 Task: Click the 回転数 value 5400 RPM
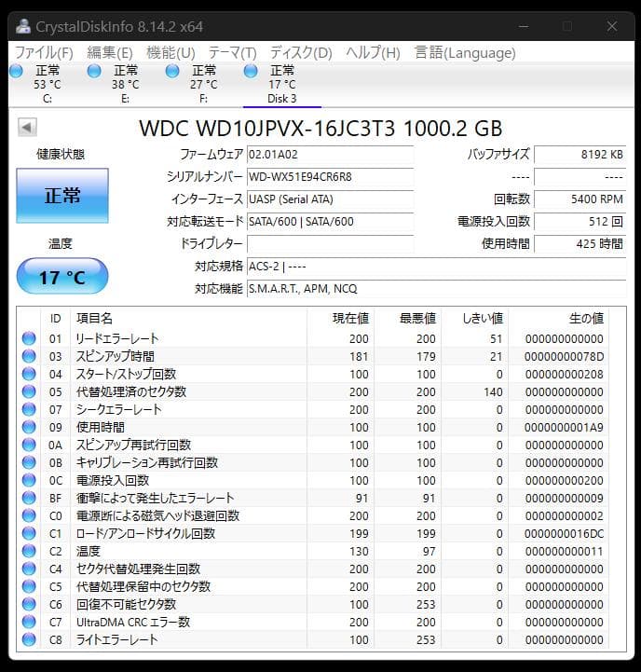point(580,199)
